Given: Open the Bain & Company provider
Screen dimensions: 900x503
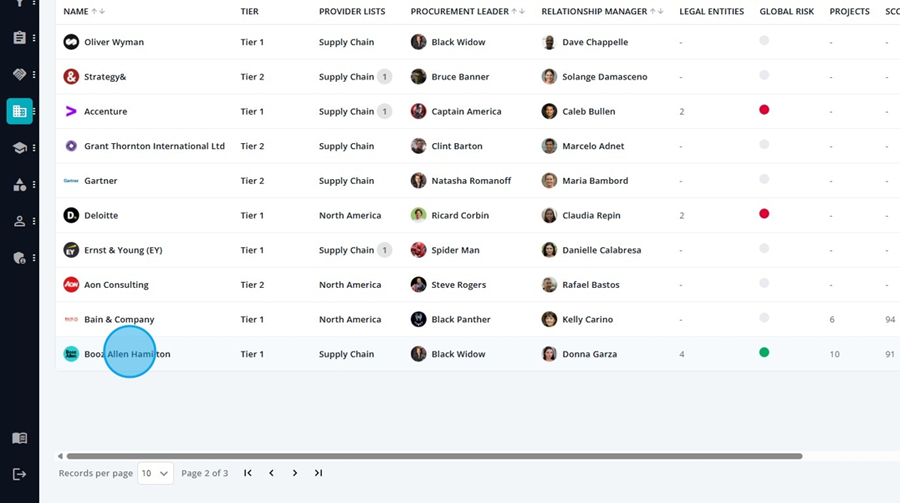Looking at the screenshot, I should pos(119,319).
